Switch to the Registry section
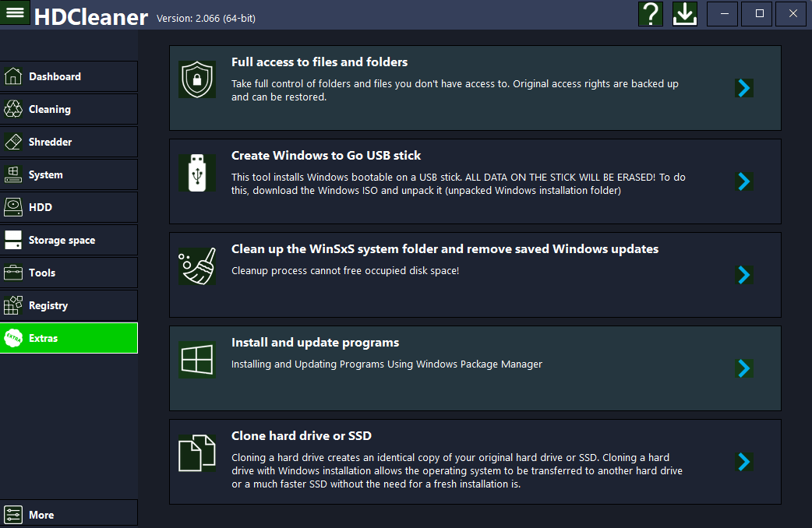Screen dimensions: 812x528 (x=69, y=305)
